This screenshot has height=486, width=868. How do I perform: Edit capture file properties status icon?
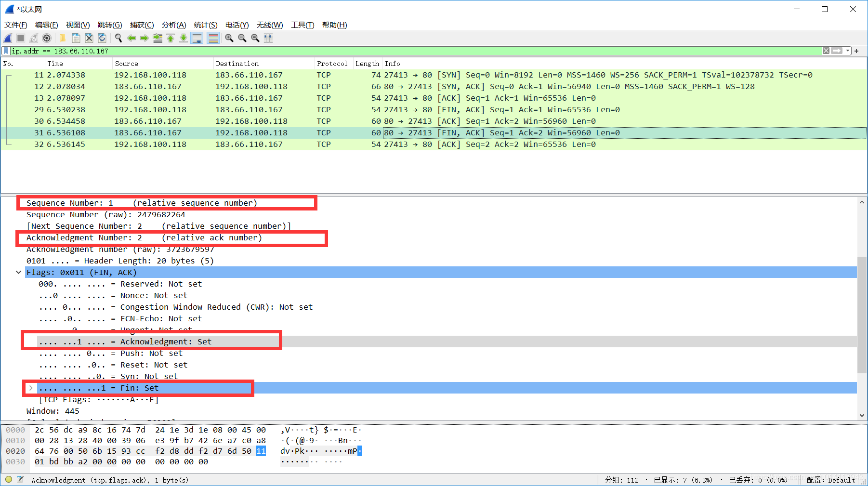click(x=20, y=479)
